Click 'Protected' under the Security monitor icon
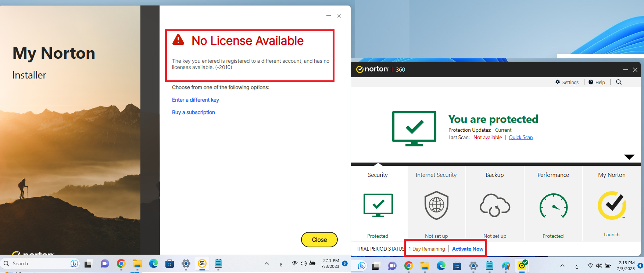 378,236
